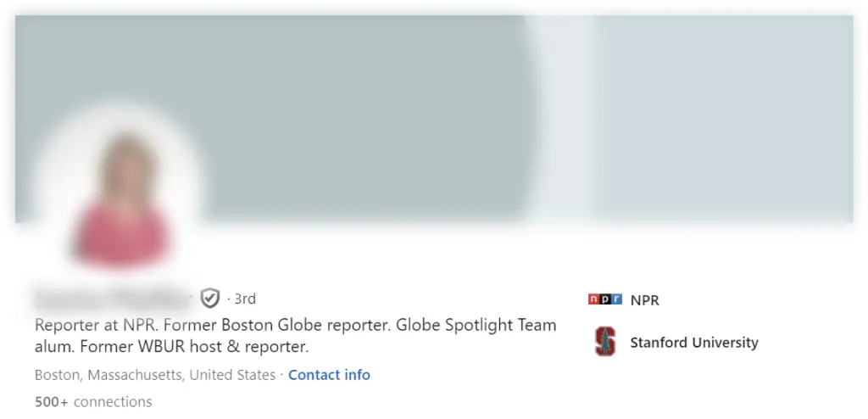868x419 pixels.
Task: Click the blurred profile name
Action: [113, 299]
